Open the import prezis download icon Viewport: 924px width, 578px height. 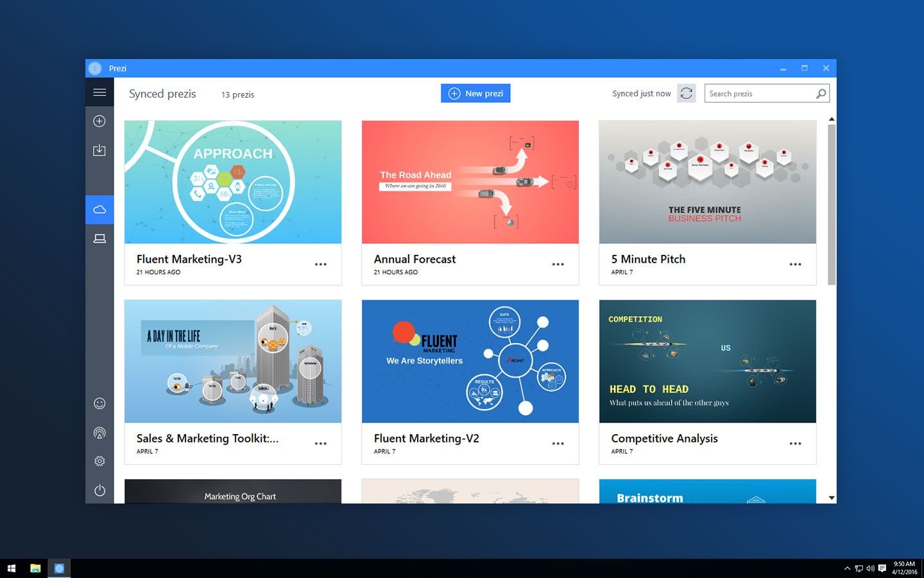[99, 150]
